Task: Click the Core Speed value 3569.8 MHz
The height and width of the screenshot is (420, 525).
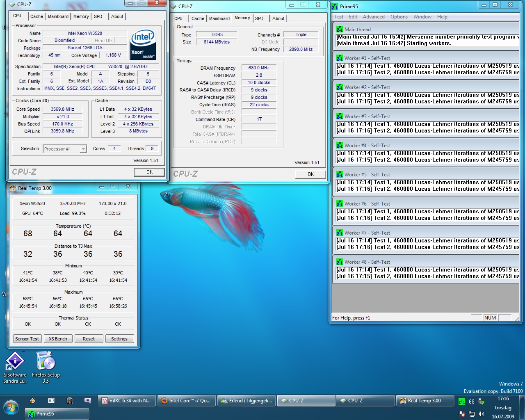Action: coord(62,110)
